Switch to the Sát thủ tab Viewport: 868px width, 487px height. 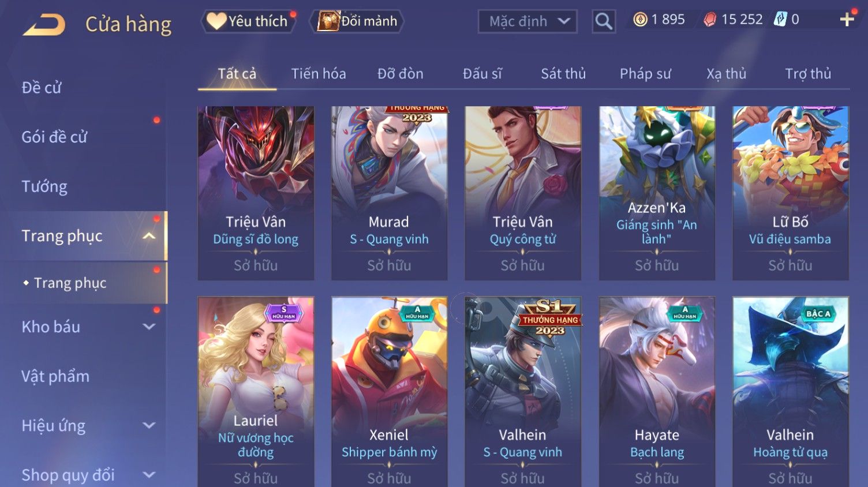coord(563,74)
